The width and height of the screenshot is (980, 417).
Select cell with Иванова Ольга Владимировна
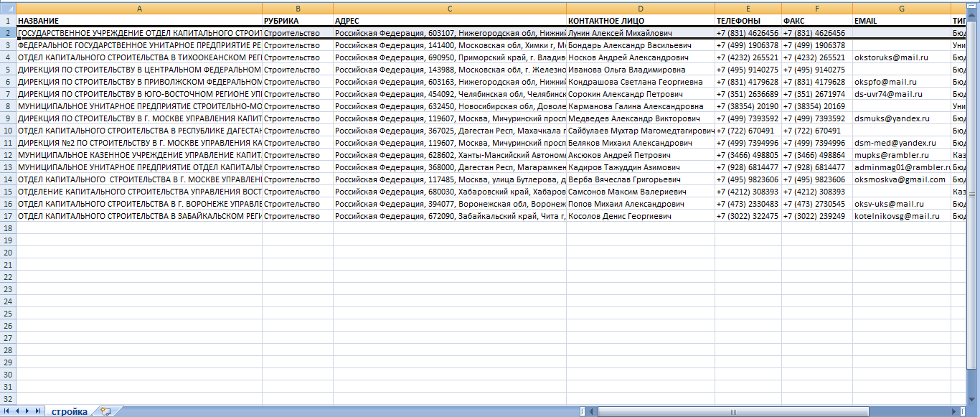pos(641,70)
